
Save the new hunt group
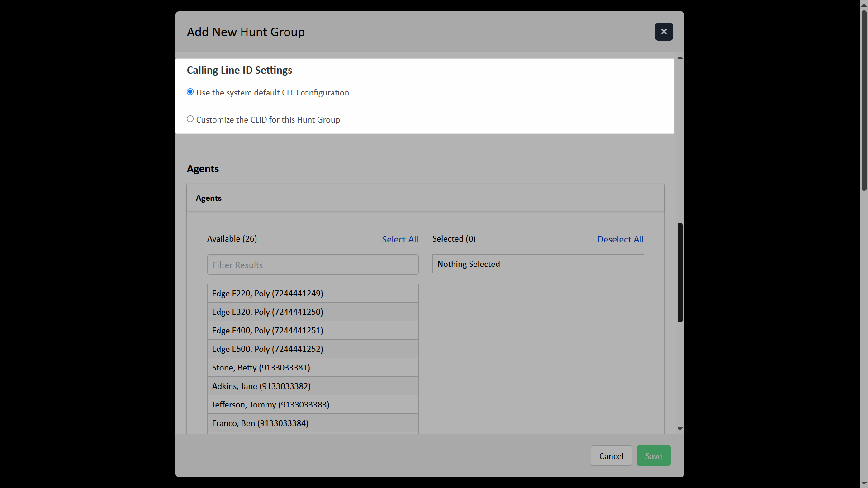click(x=653, y=456)
